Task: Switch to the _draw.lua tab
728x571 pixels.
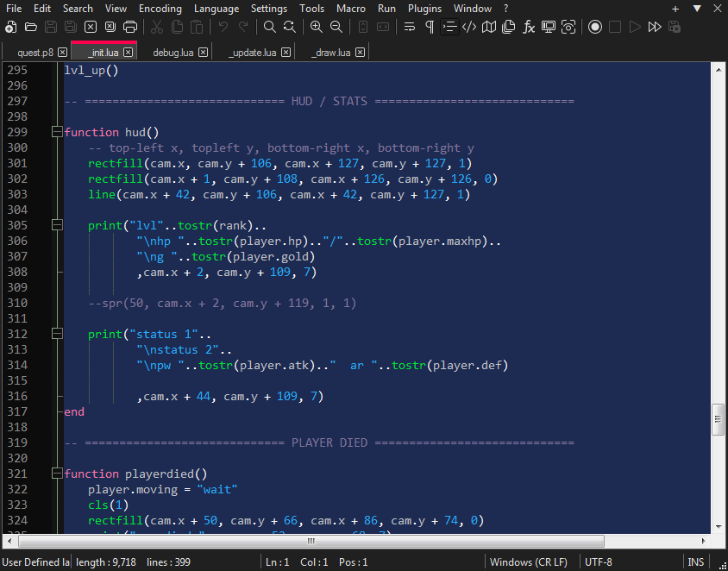Action: click(x=330, y=53)
